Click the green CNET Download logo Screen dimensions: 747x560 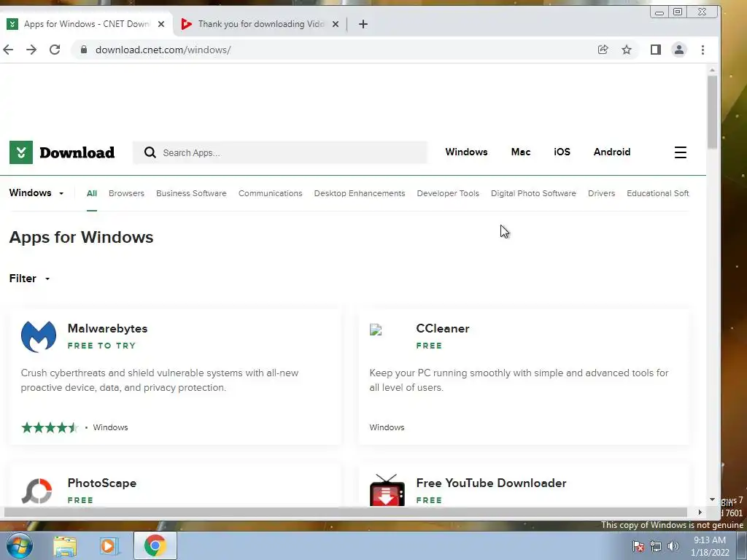click(x=62, y=152)
